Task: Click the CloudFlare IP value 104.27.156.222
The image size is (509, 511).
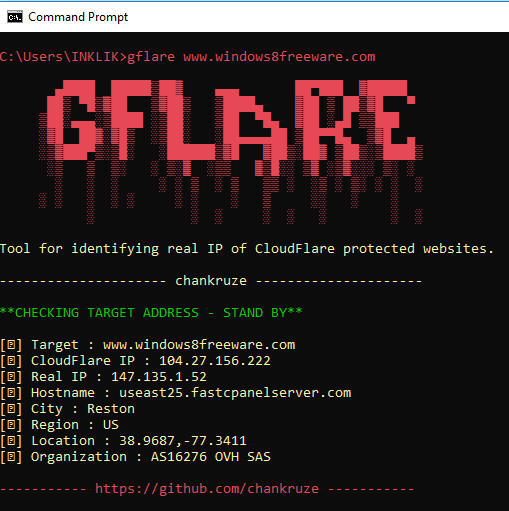Action: [x=215, y=361]
